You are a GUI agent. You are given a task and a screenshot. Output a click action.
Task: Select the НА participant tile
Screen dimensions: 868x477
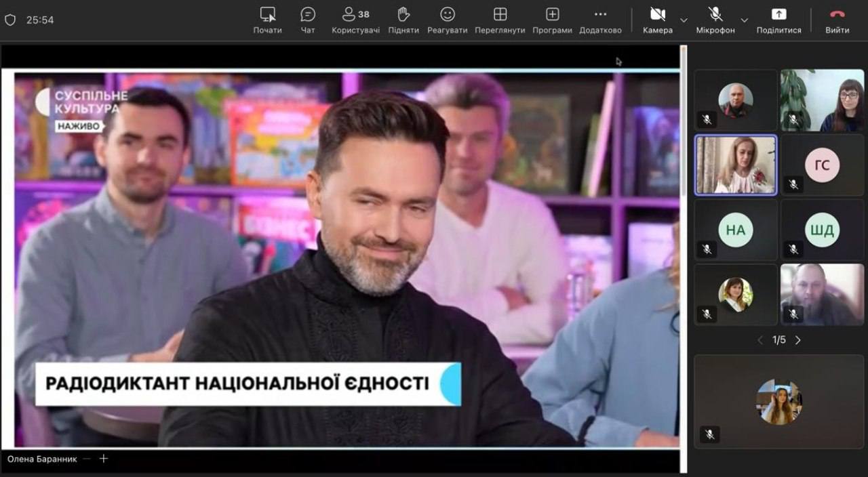pos(736,230)
